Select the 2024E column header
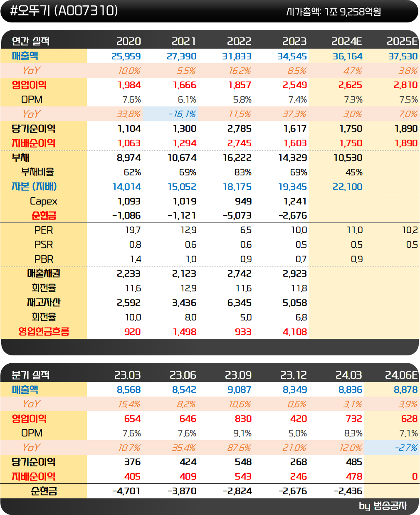The width and height of the screenshot is (420, 515). tap(347, 41)
